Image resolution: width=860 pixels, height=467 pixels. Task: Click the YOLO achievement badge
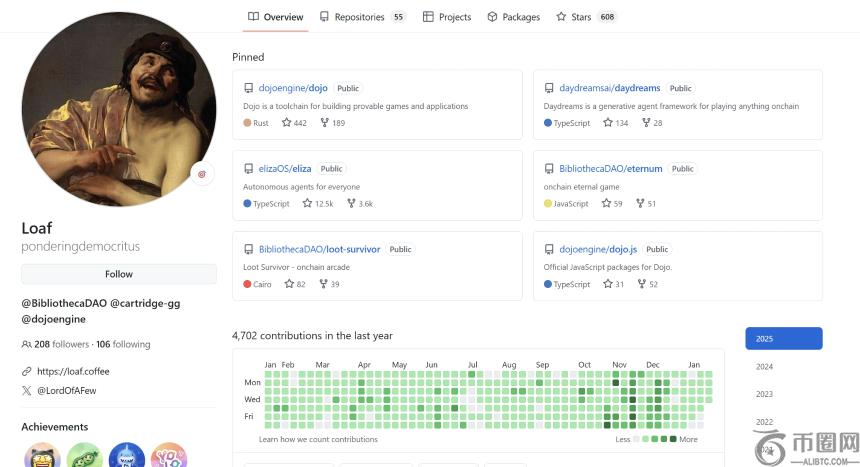pyautogui.click(x=169, y=455)
